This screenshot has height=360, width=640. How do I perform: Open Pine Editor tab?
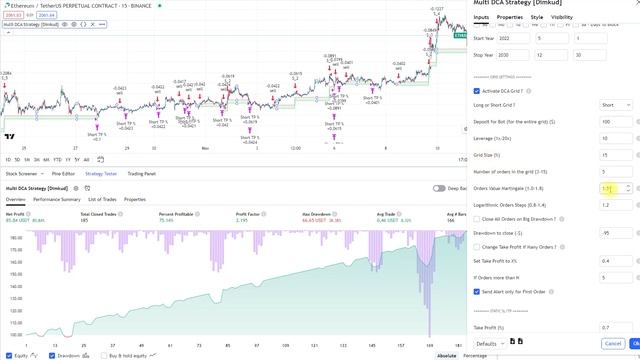click(63, 174)
